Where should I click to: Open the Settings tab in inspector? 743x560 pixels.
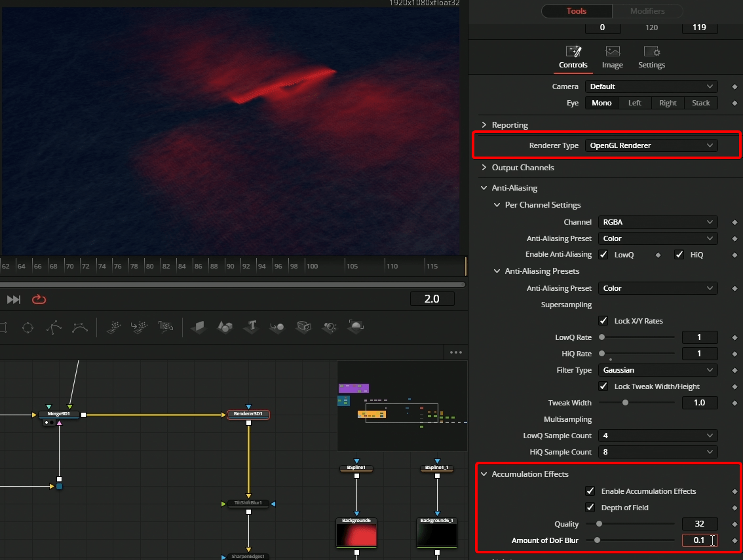[x=651, y=58]
